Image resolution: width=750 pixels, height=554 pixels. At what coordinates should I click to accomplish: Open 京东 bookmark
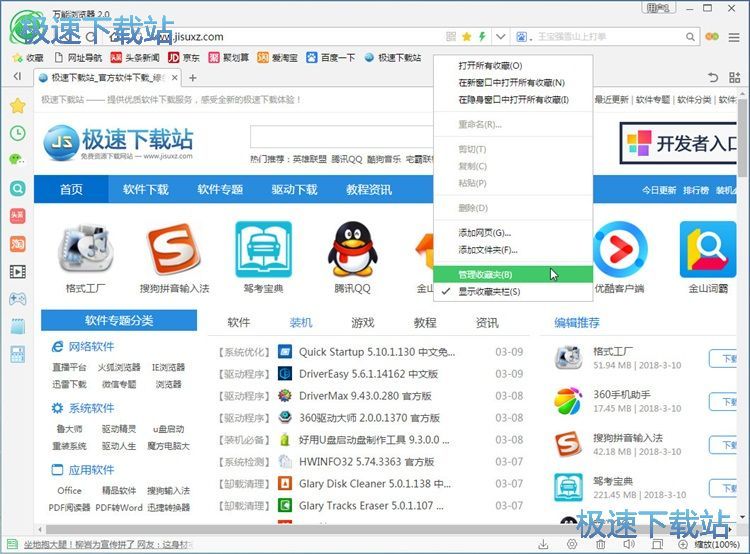point(184,57)
